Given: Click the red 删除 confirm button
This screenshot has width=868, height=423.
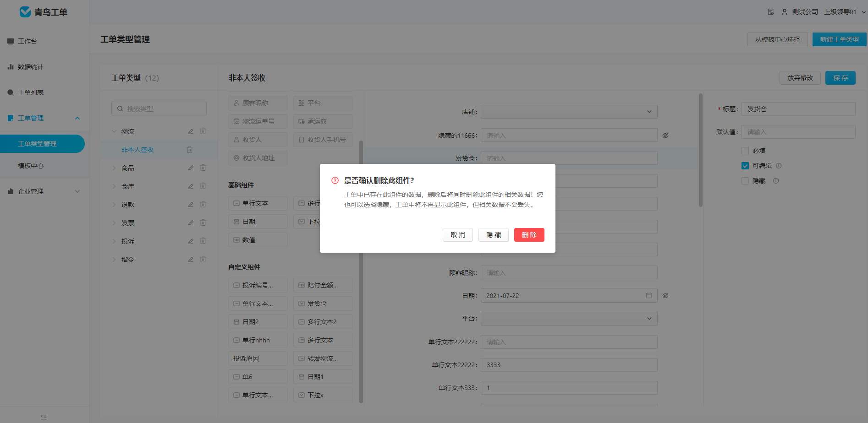Looking at the screenshot, I should 529,235.
